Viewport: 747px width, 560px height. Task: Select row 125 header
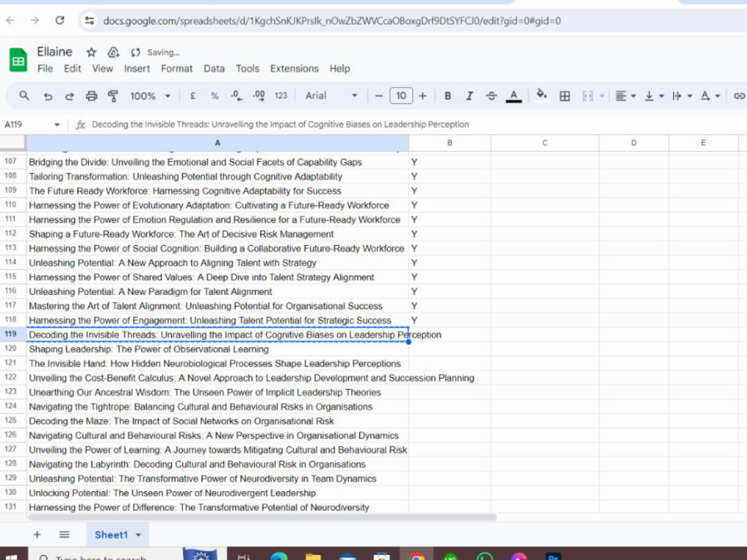(13, 420)
